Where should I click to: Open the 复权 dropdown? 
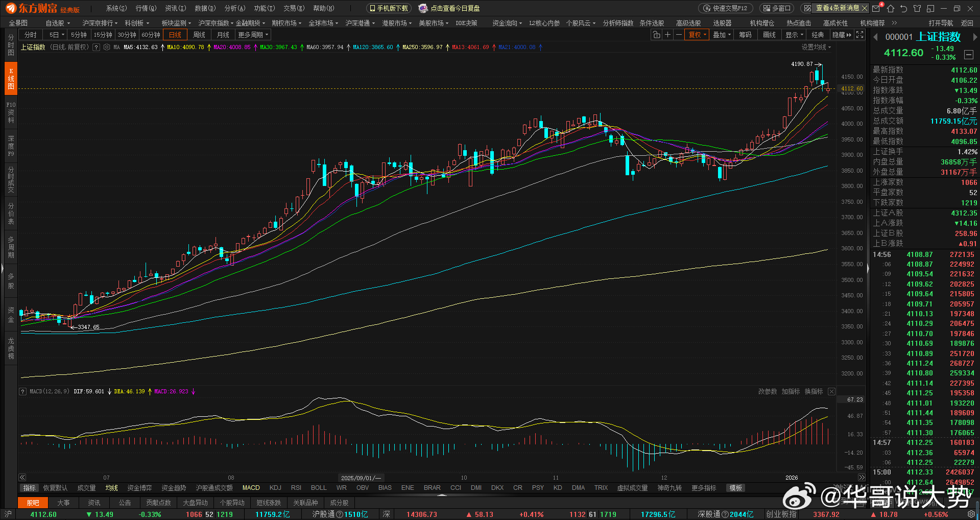tap(697, 35)
